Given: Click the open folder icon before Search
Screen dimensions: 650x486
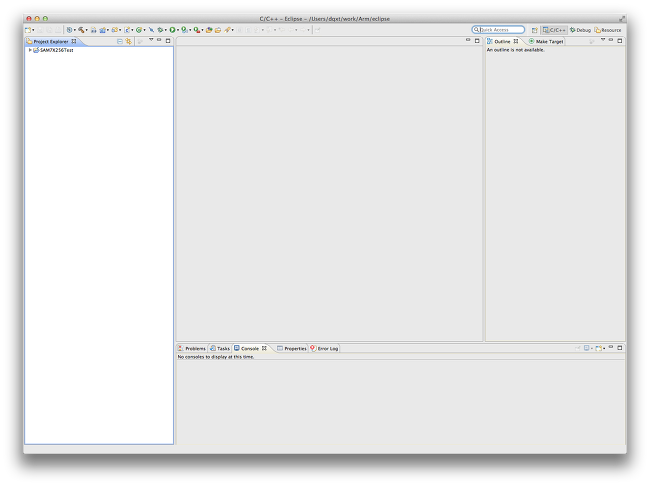Looking at the screenshot, I should tap(218, 30).
